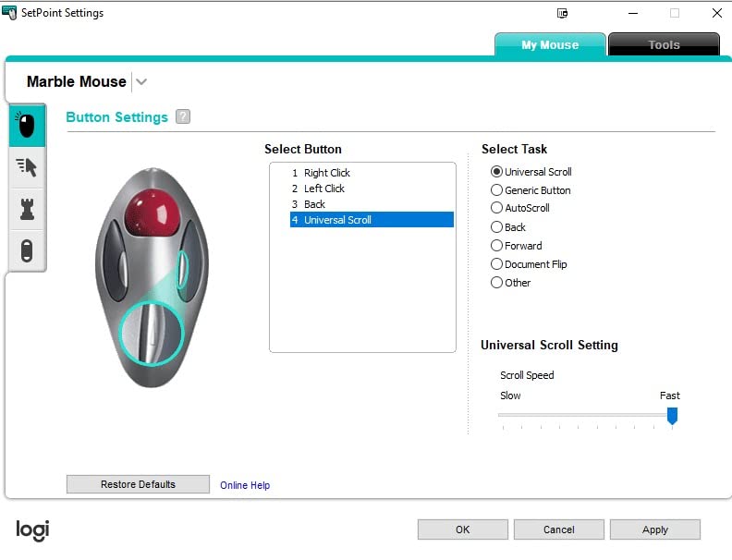Click the Apply button
The image size is (732, 560).
click(655, 530)
